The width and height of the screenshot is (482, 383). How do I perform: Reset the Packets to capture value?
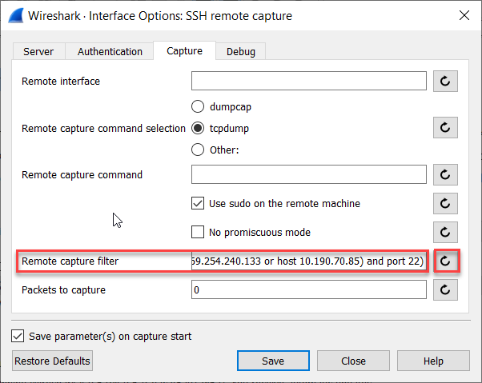(445, 290)
